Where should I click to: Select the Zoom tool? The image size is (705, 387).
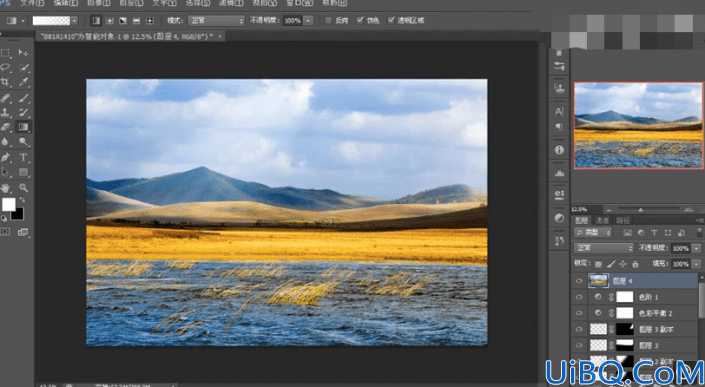pyautogui.click(x=23, y=188)
